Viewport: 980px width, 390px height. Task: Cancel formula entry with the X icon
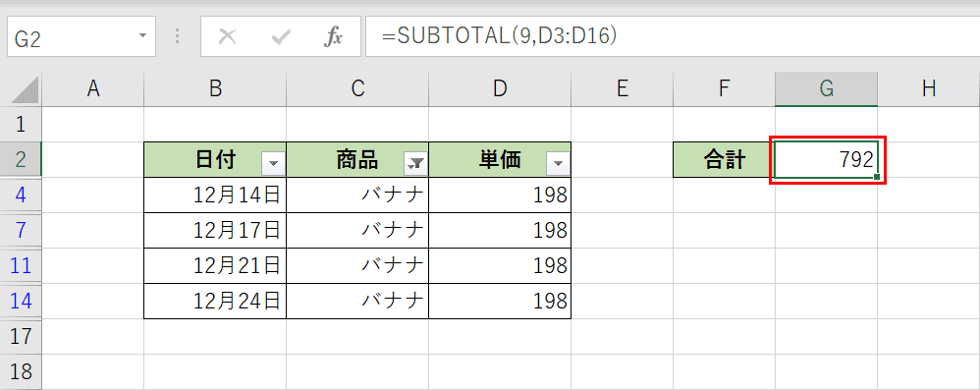tap(228, 38)
